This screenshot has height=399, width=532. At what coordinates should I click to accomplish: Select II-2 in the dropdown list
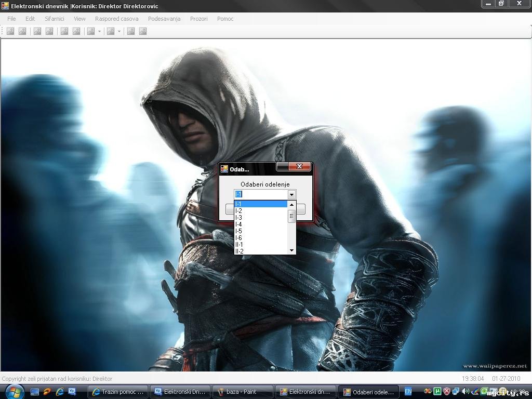(x=261, y=251)
